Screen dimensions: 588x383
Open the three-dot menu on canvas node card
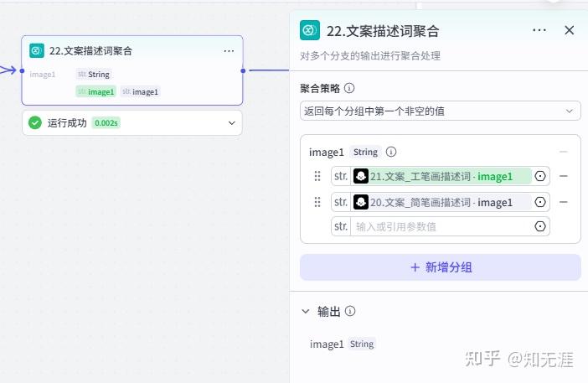click(x=229, y=51)
